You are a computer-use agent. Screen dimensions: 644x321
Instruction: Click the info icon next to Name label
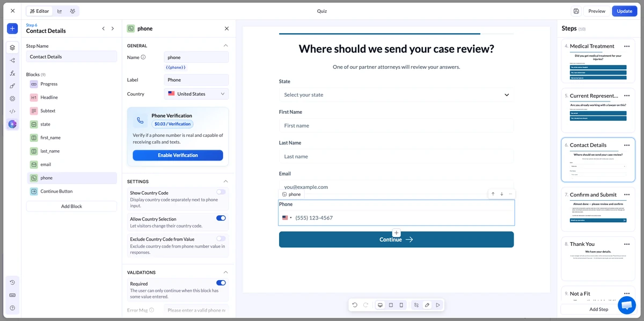143,57
